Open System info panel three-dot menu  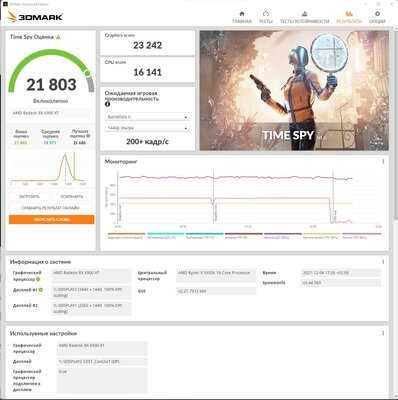pos(383,262)
